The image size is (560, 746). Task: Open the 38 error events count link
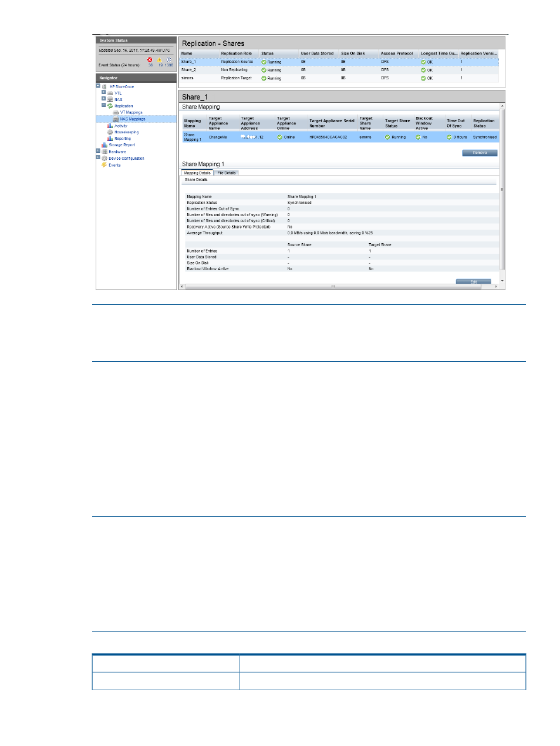click(x=150, y=65)
